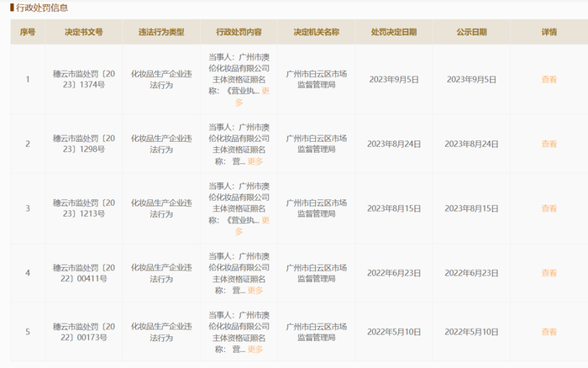Select penalty content text in row 4
The image size is (588, 368).
239,273
